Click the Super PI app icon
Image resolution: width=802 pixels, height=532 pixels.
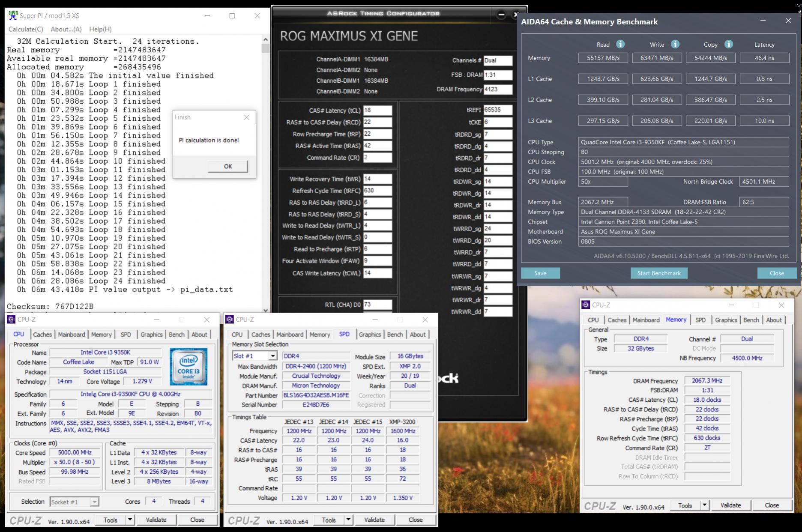(x=13, y=15)
